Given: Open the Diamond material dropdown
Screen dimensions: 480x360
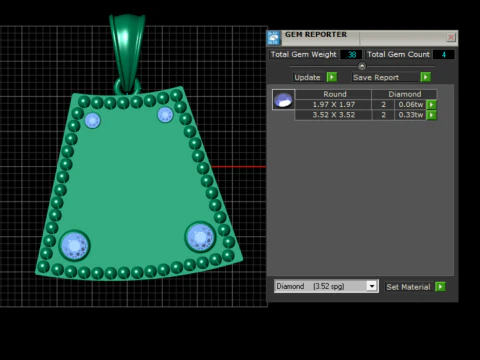Looking at the screenshot, I should click(372, 286).
